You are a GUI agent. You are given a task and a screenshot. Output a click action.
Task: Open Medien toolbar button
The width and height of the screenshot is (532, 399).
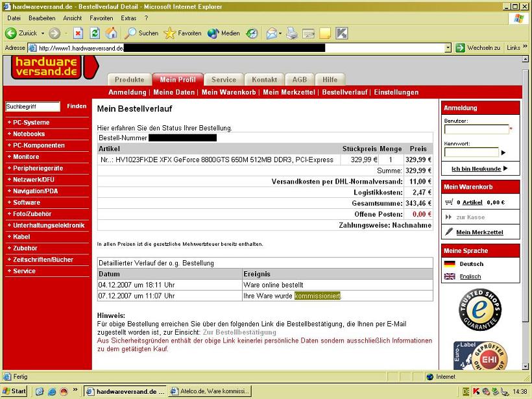223,33
